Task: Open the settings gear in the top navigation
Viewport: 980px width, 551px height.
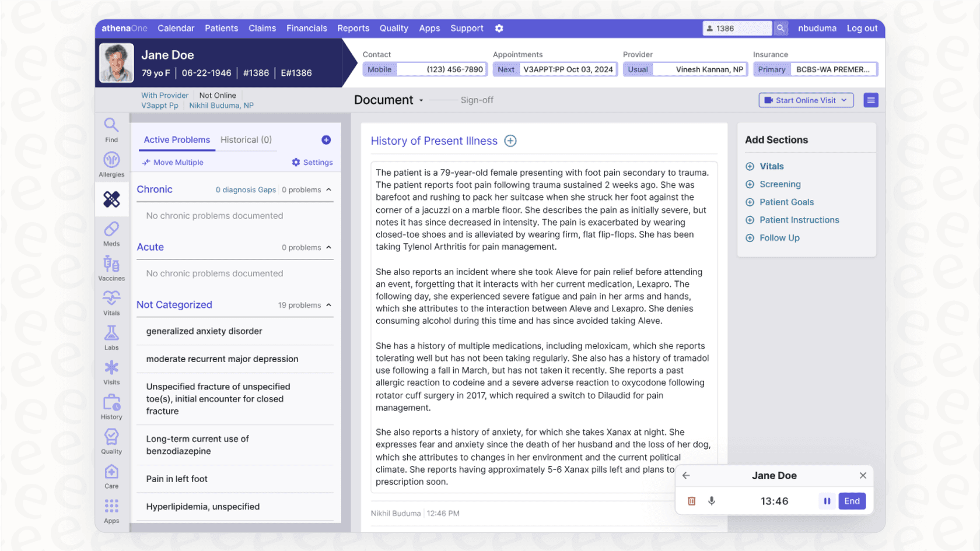Action: [x=499, y=28]
